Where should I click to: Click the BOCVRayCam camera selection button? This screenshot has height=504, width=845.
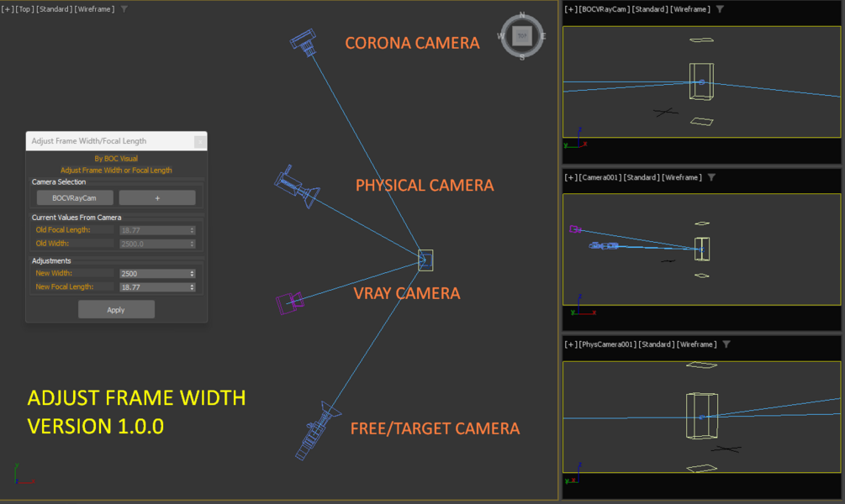(x=75, y=197)
